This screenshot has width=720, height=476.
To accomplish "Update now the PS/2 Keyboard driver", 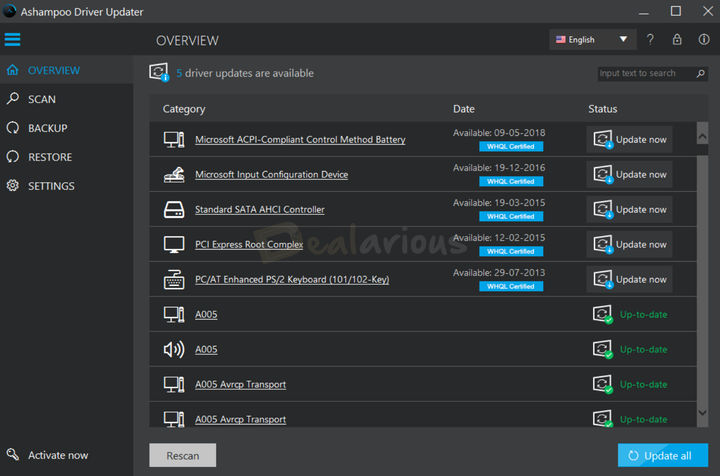I will pos(629,280).
